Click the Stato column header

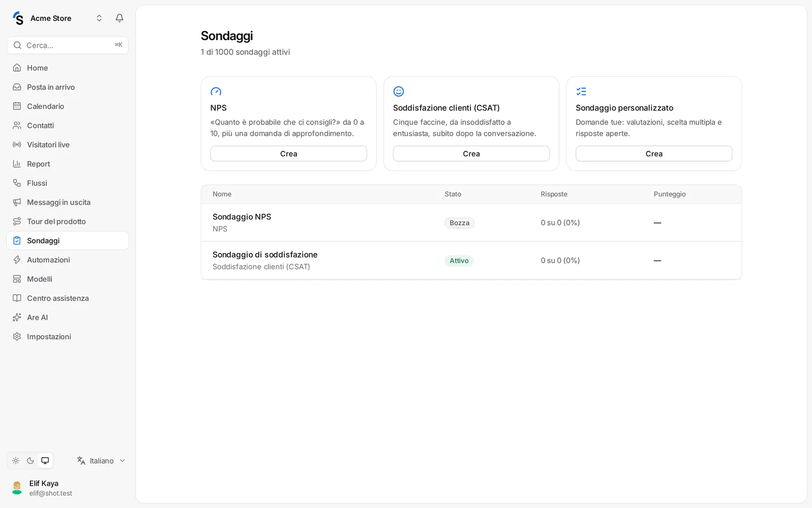pyautogui.click(x=453, y=194)
